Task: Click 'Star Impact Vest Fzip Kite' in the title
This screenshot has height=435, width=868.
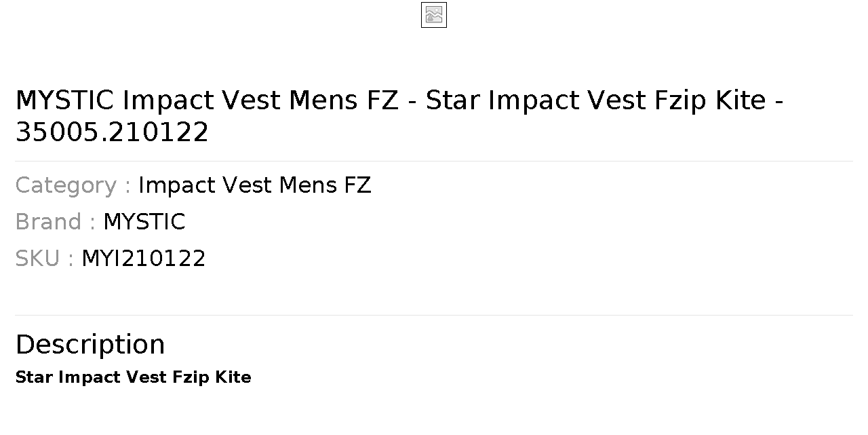Action: tap(595, 100)
